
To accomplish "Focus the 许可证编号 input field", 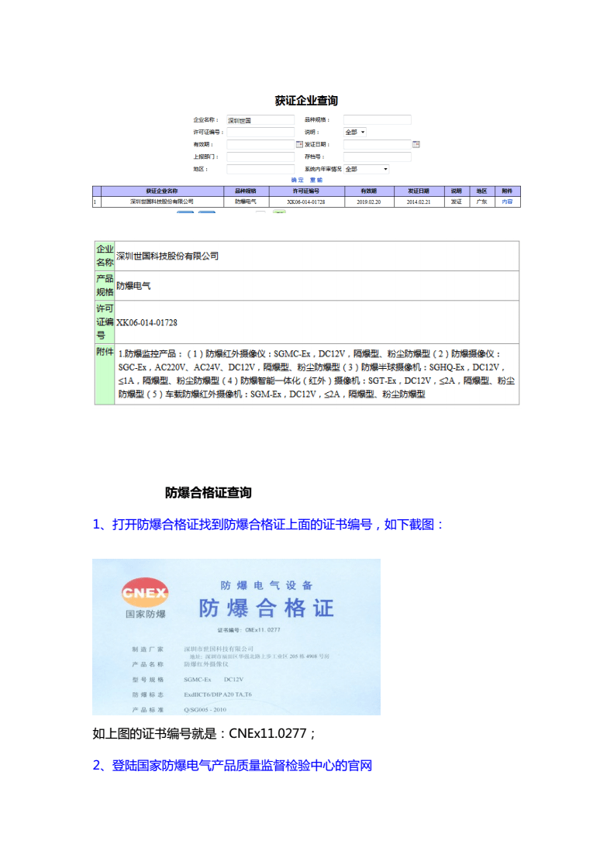I will [260, 133].
